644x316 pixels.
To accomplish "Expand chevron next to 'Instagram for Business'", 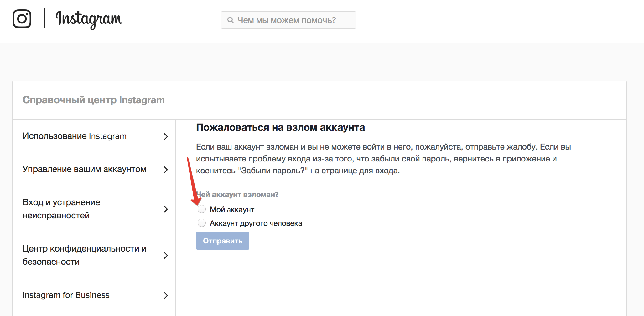I will pyautogui.click(x=166, y=295).
